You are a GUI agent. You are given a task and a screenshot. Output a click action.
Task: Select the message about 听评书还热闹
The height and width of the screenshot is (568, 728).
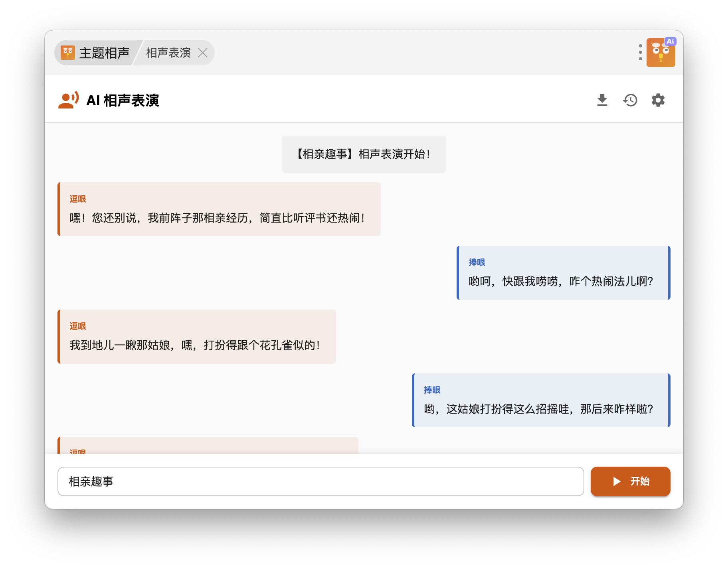[219, 210]
